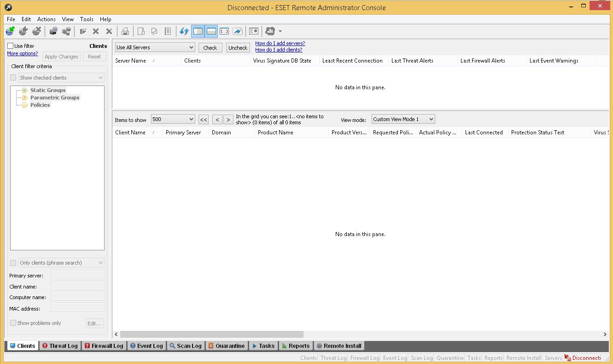Switch to the Tasks tab
The width and height of the screenshot is (613, 364).
263,346
